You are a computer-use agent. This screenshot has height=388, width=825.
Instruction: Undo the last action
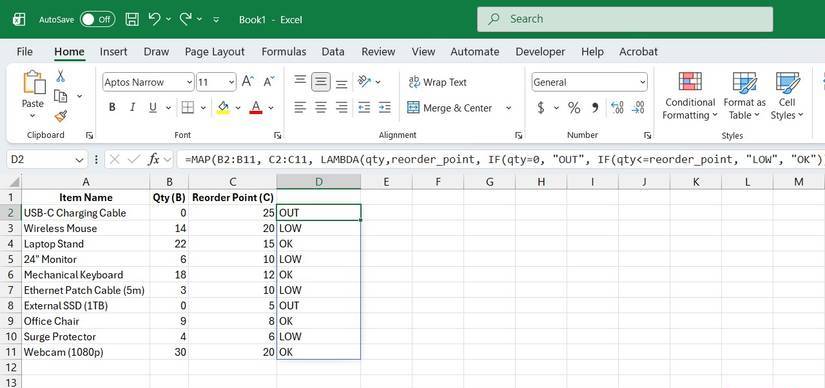154,19
